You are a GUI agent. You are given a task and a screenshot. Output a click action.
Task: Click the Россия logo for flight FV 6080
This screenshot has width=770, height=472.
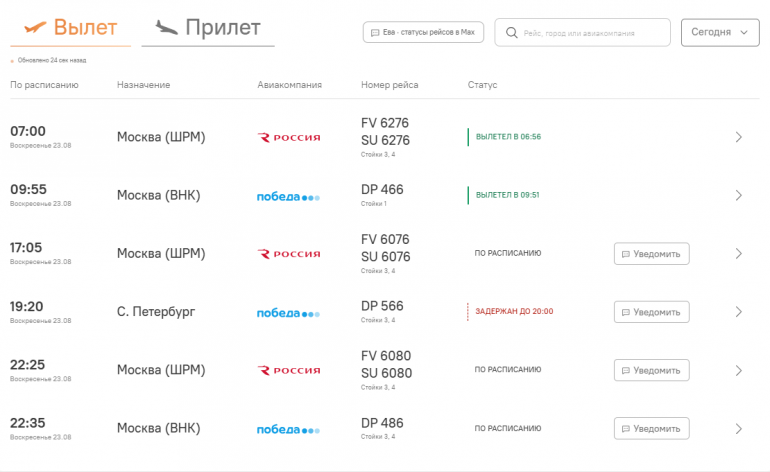(289, 370)
